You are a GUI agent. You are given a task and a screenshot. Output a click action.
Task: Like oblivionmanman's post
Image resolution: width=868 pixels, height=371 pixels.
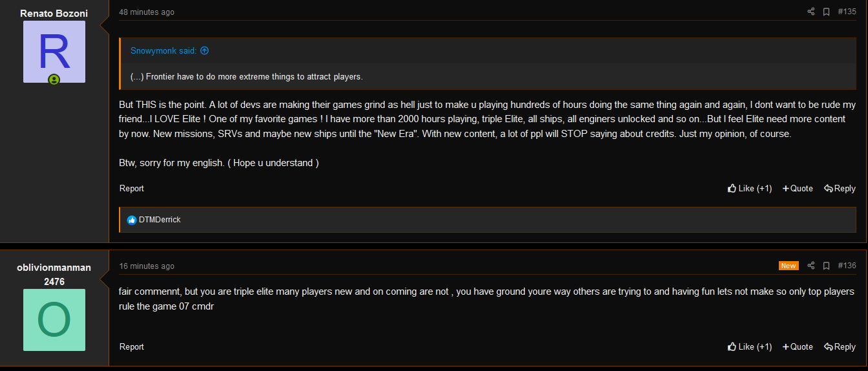click(x=750, y=347)
